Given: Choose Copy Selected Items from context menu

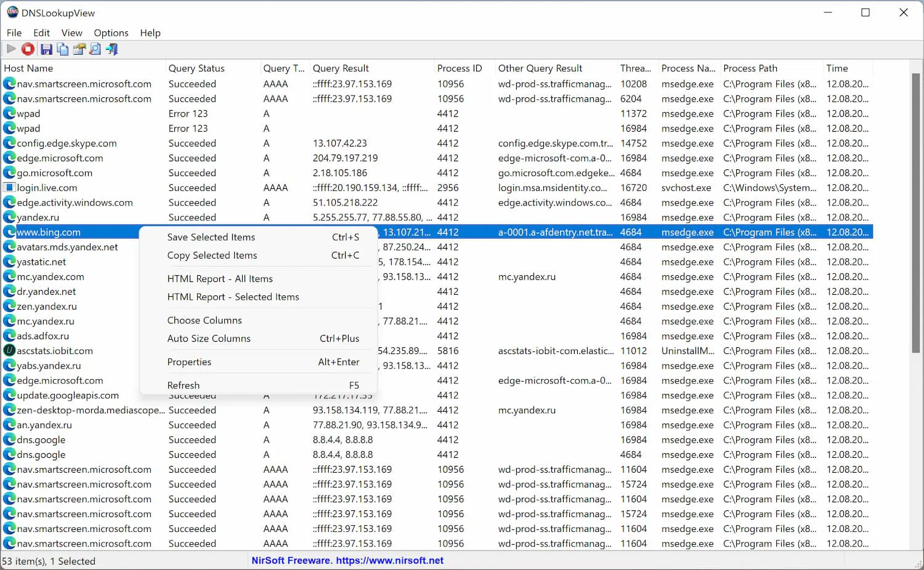Looking at the screenshot, I should pos(258,255).
